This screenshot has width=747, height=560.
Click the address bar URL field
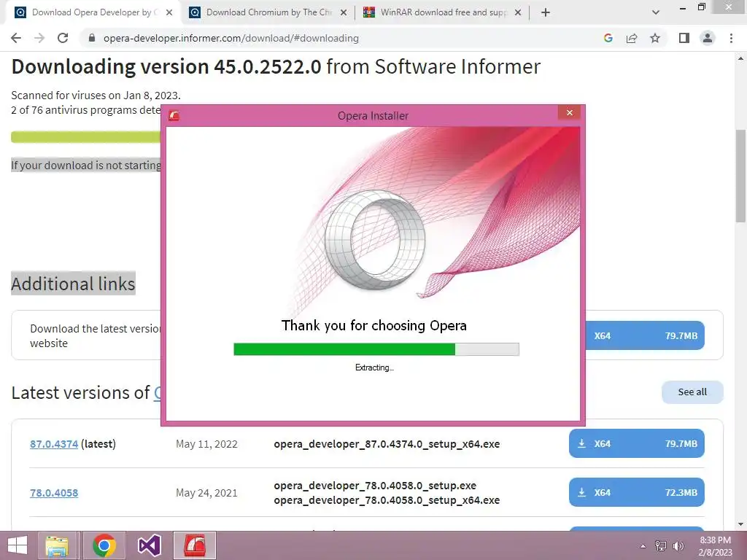(x=341, y=38)
